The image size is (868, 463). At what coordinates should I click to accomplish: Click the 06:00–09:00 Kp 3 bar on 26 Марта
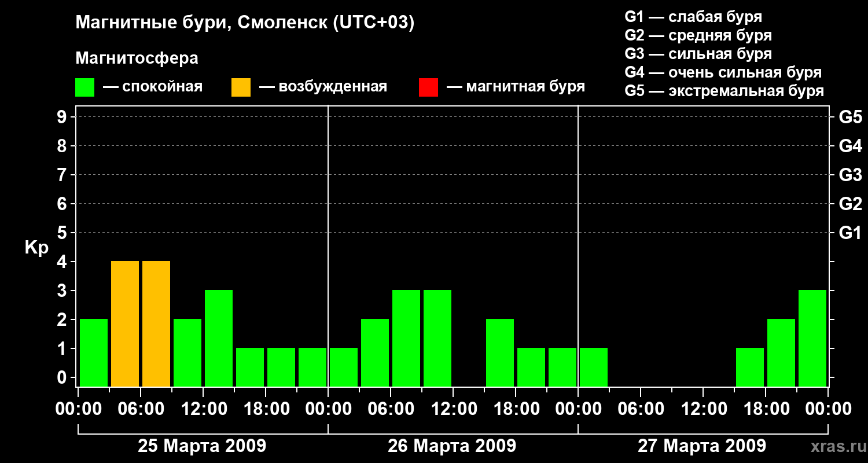pos(406,338)
